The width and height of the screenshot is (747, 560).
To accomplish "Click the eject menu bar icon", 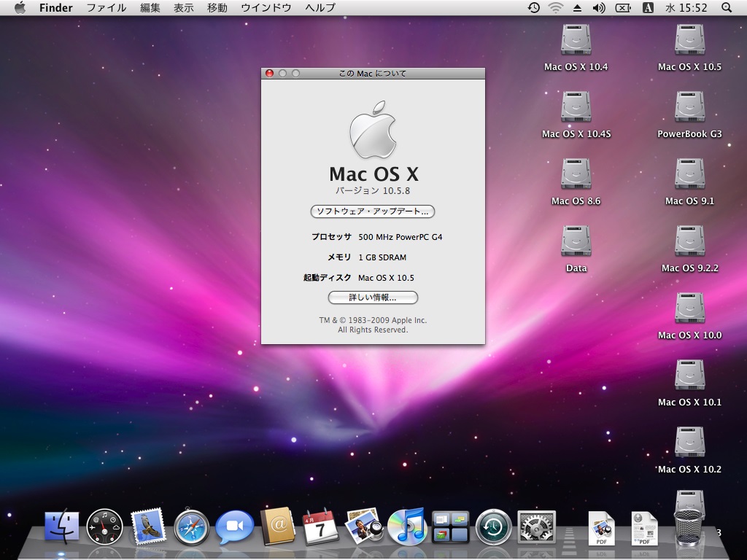I will [x=577, y=7].
